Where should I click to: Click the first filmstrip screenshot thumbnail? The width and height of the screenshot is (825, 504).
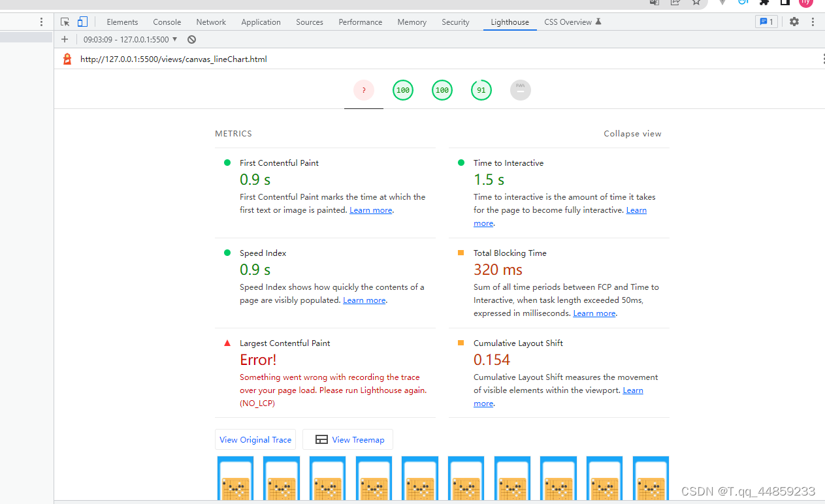(235, 479)
